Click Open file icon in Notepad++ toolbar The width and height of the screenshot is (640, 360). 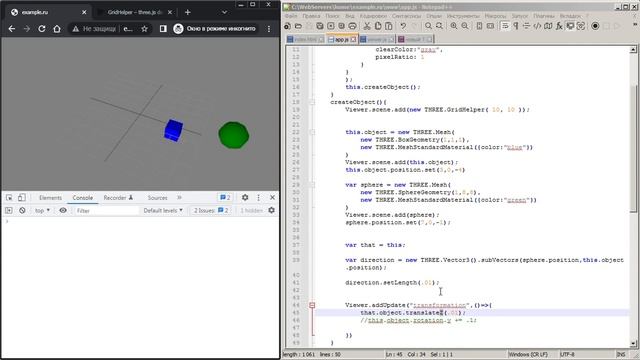pos(298,26)
